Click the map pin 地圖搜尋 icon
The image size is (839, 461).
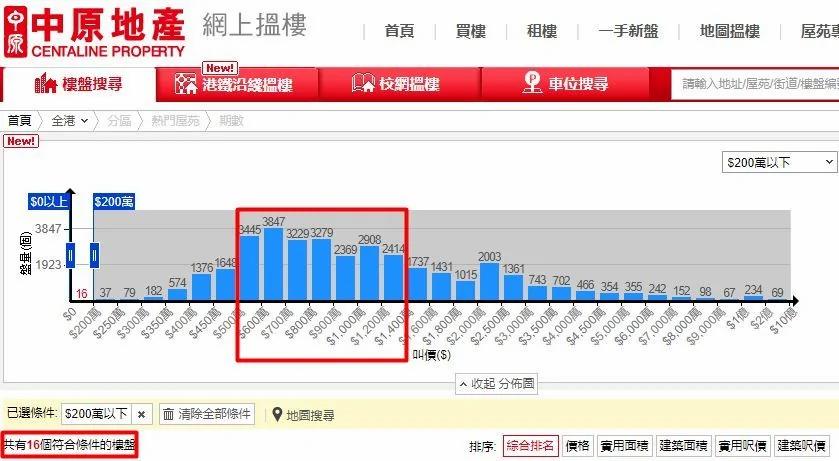tap(277, 414)
